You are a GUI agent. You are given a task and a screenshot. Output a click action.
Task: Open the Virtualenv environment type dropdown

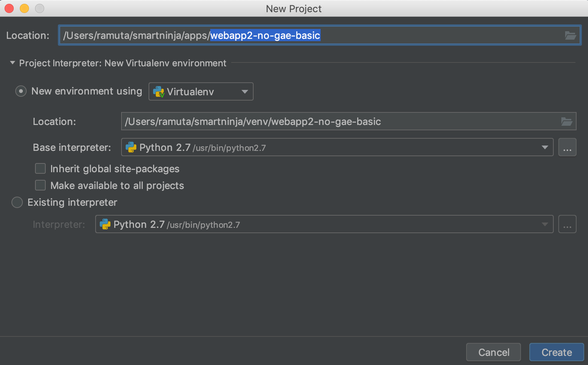pos(201,91)
